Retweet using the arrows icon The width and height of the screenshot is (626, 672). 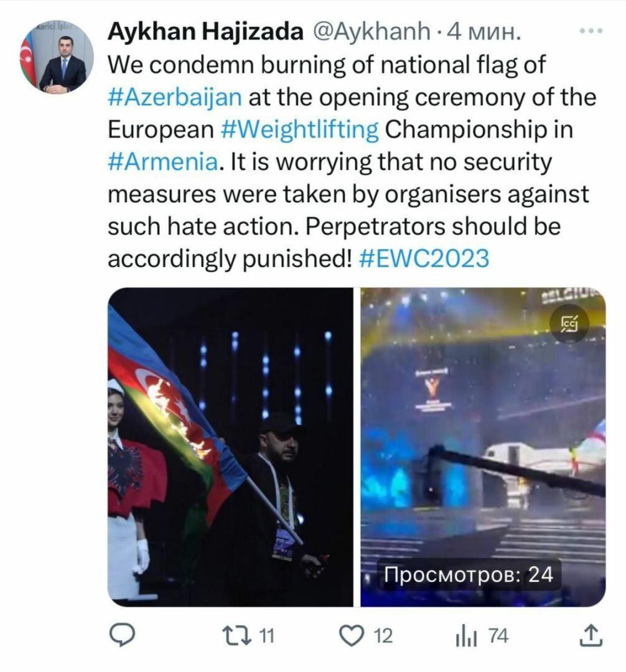[x=236, y=635]
